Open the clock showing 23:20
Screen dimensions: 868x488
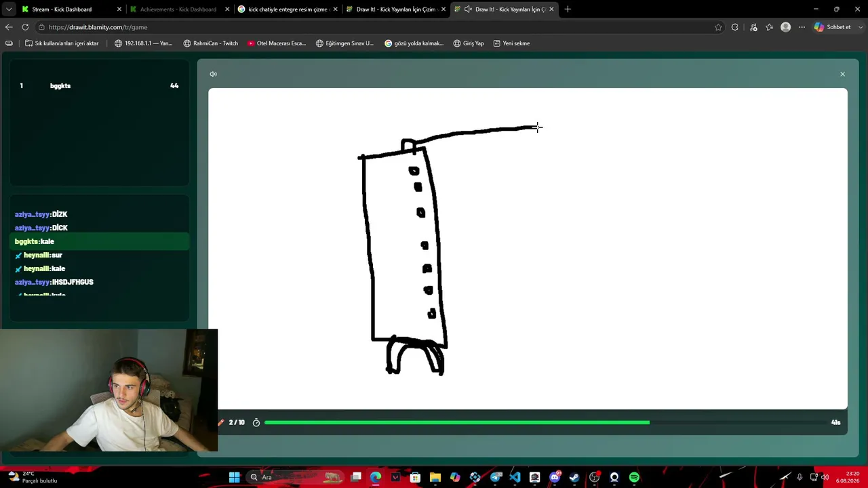(x=848, y=477)
